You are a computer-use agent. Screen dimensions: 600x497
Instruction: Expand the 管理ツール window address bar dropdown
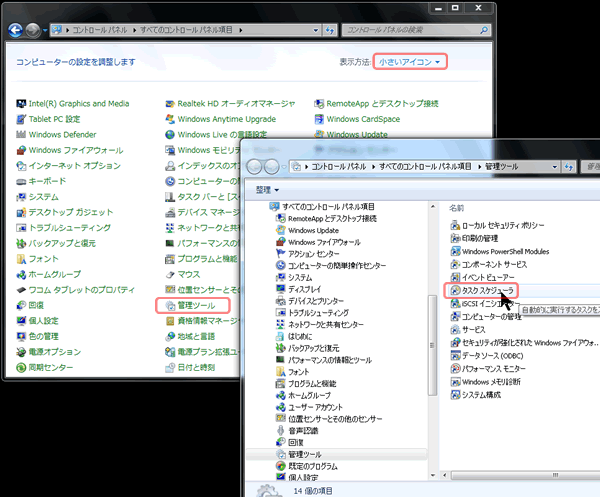[x=555, y=167]
